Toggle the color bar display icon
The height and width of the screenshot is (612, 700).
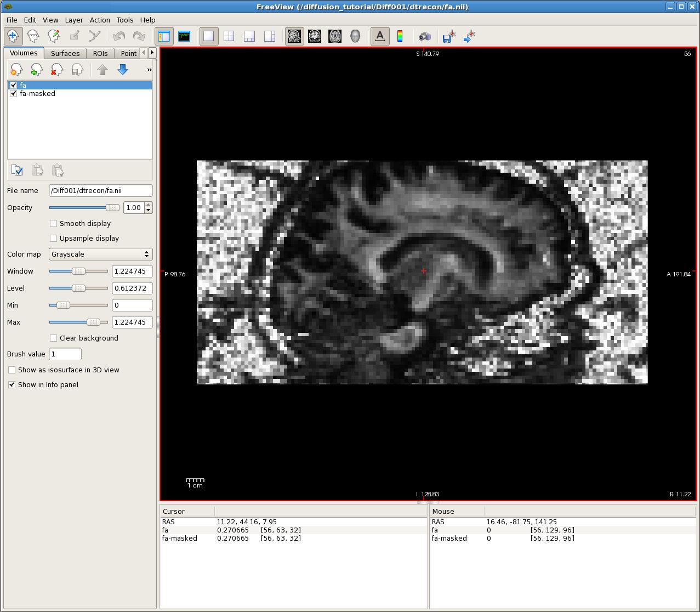point(400,36)
